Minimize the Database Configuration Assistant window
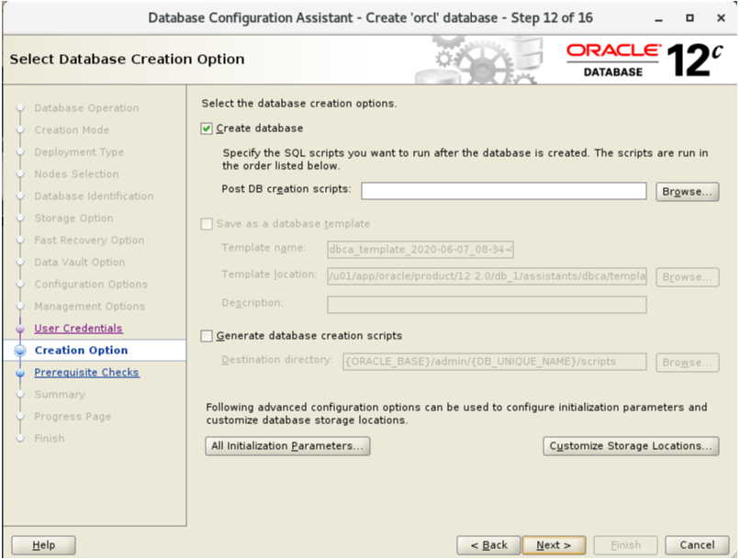 tap(659, 18)
